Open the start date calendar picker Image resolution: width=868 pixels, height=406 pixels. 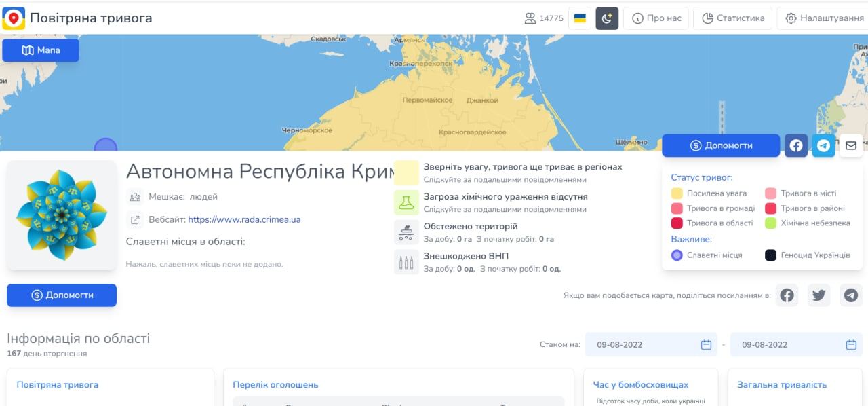click(x=706, y=344)
